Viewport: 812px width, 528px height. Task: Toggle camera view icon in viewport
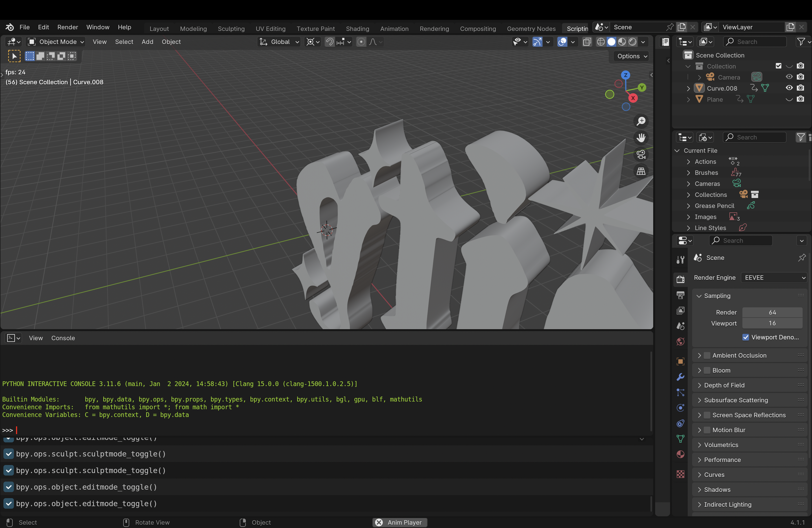click(641, 155)
